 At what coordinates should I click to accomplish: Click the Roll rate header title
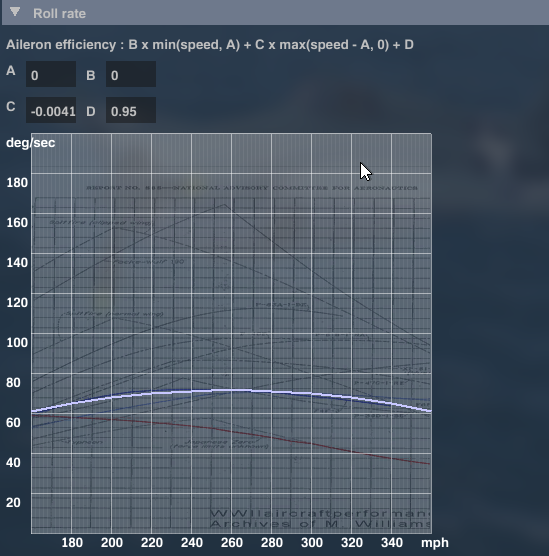point(60,13)
